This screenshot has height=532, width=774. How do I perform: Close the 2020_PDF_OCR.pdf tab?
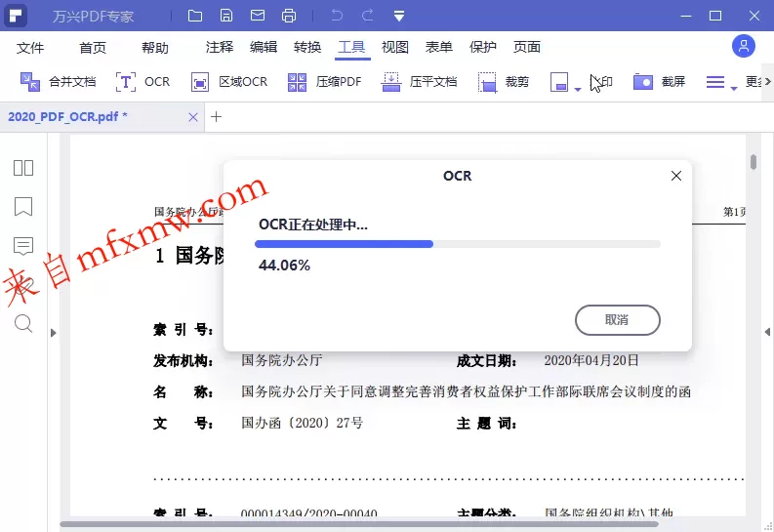click(x=193, y=117)
